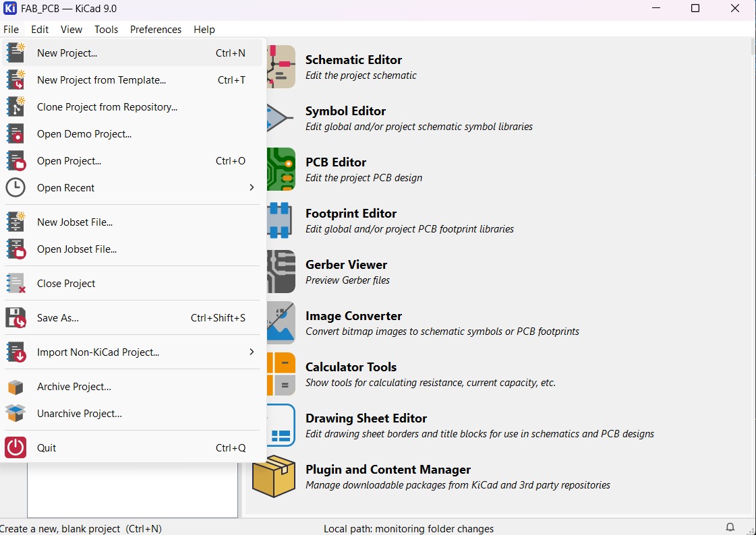Image resolution: width=756 pixels, height=535 pixels.
Task: Open Plugin and Content Manager box icon
Action: [274, 476]
